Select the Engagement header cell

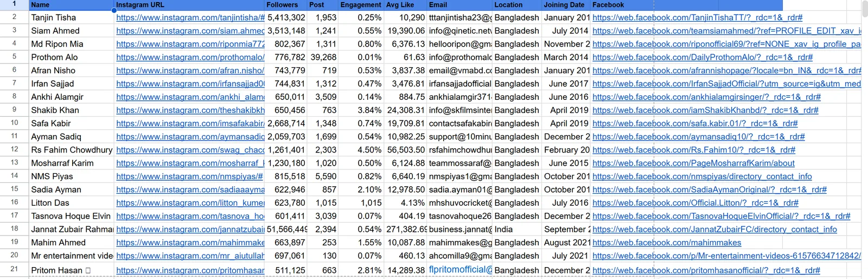click(x=361, y=5)
